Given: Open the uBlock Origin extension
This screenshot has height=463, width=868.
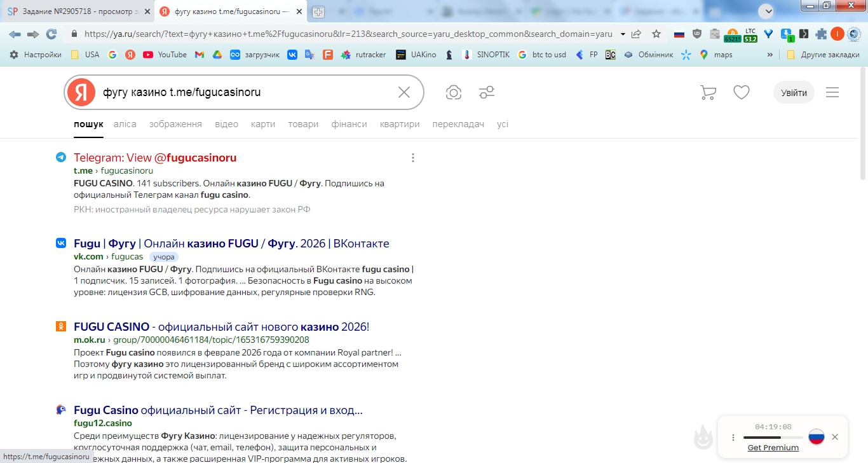Looking at the screenshot, I should (x=697, y=34).
